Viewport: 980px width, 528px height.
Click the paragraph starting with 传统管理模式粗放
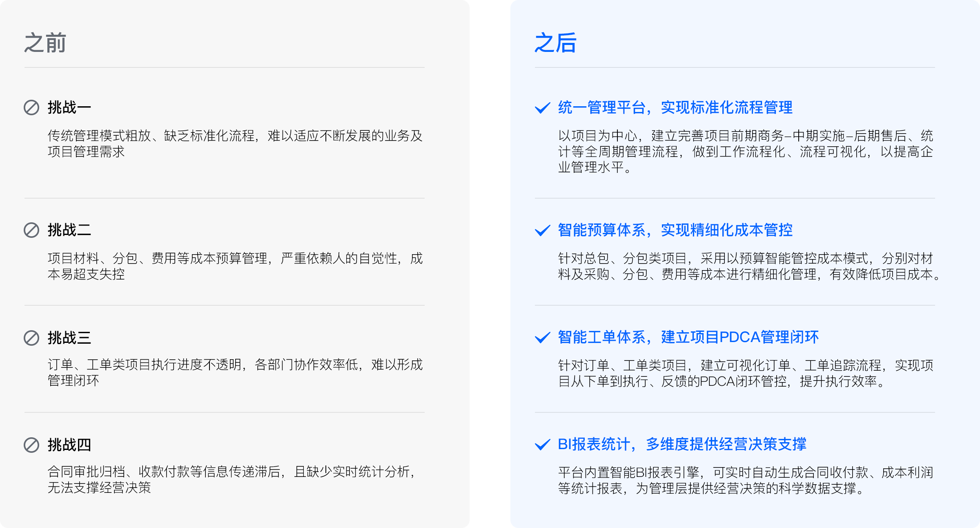pyautogui.click(x=235, y=143)
